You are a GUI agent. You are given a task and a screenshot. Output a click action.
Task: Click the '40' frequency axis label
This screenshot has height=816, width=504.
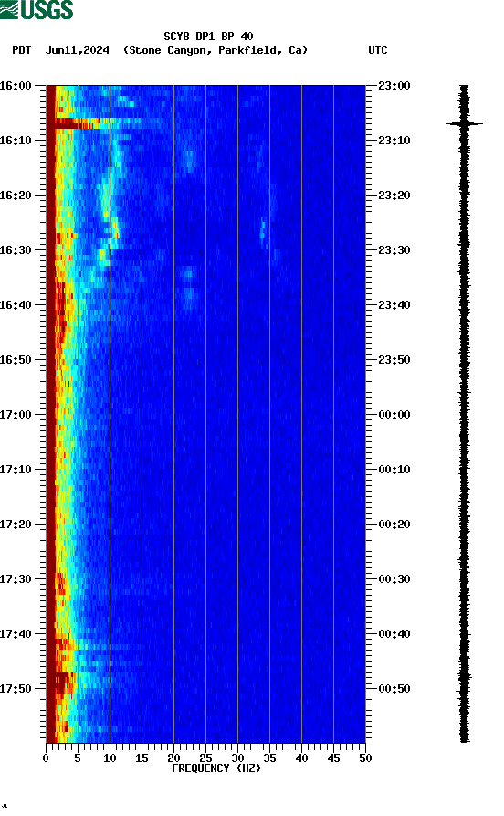[301, 758]
